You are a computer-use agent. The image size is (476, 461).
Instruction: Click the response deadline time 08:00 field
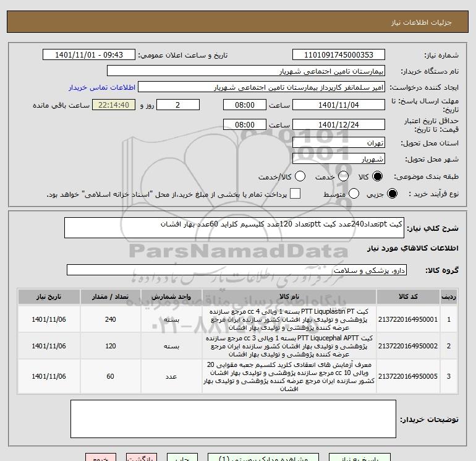point(245,105)
